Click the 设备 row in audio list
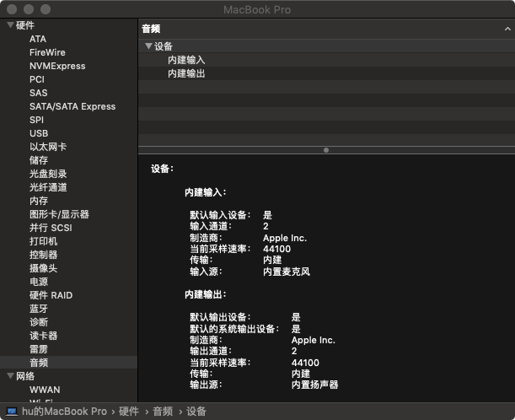515x420 pixels. pos(326,46)
